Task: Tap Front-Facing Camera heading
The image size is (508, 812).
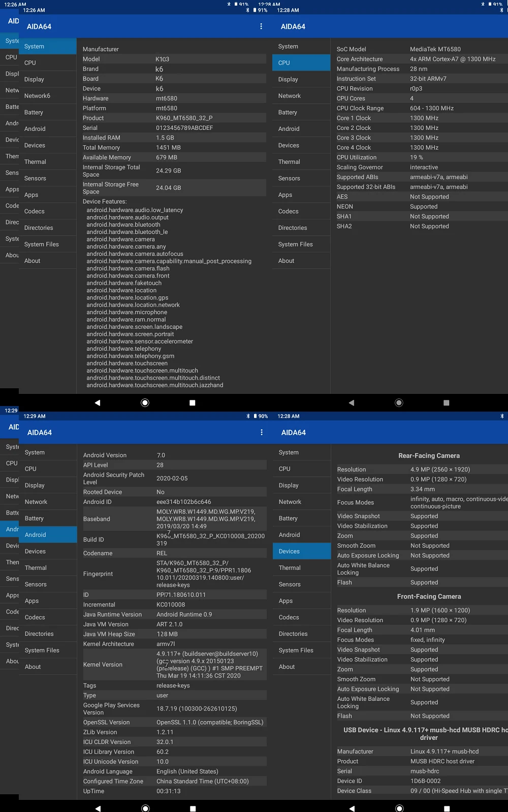Action: (x=429, y=597)
